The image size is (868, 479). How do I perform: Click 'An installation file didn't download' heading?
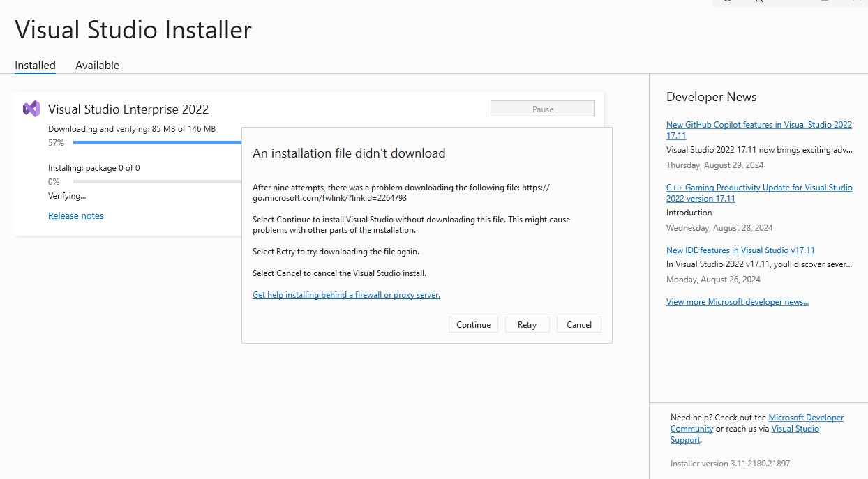349,153
